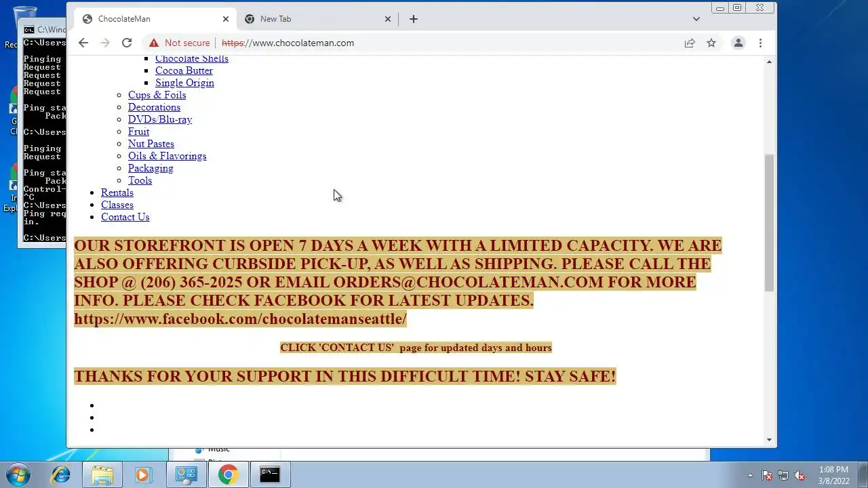Reload the ChocolateMan page
This screenshot has width=868, height=488.
click(127, 43)
